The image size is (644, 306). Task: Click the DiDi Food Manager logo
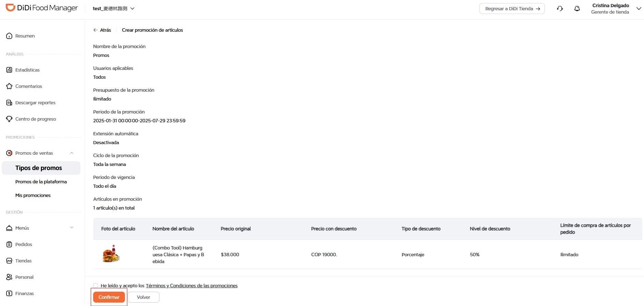coord(42,8)
